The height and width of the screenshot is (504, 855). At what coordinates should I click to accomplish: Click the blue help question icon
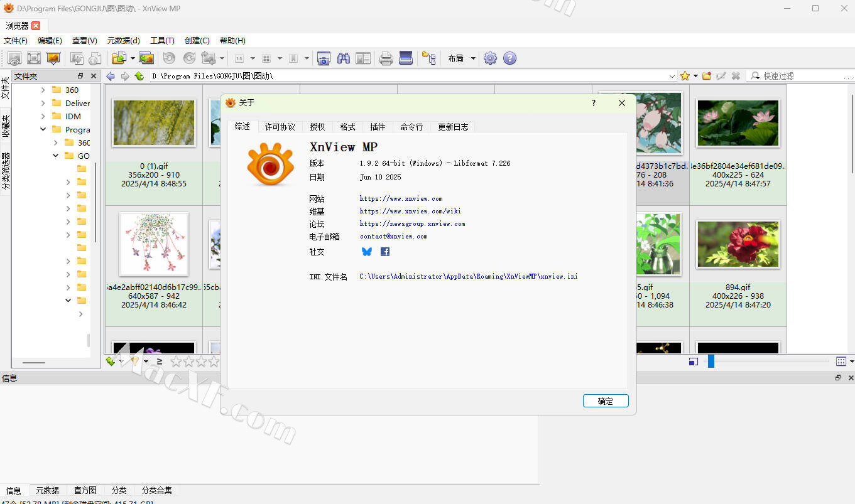coord(510,58)
